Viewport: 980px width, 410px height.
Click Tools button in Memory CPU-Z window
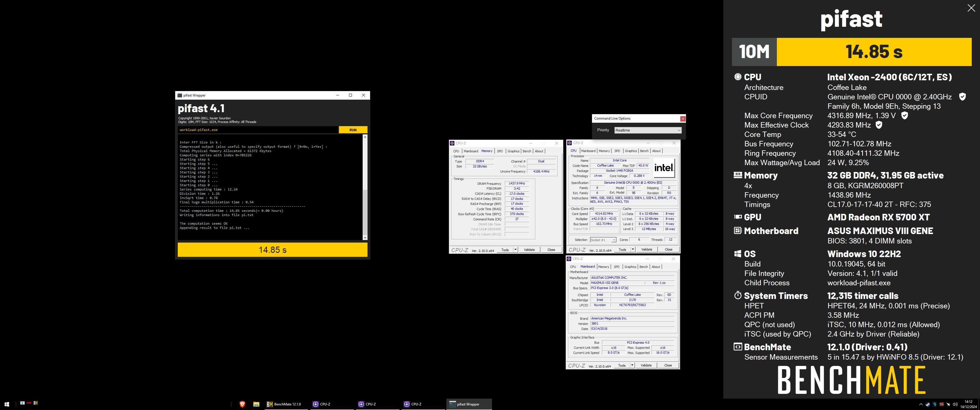[505, 250]
